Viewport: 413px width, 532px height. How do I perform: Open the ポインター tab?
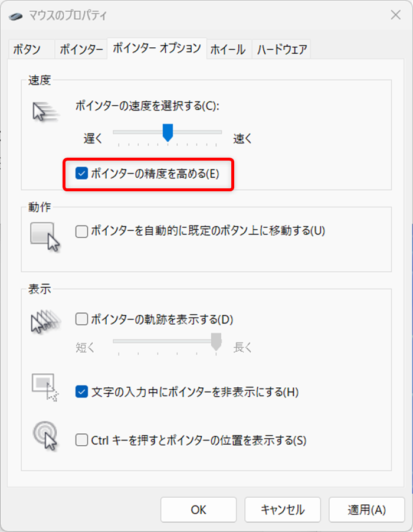80,50
